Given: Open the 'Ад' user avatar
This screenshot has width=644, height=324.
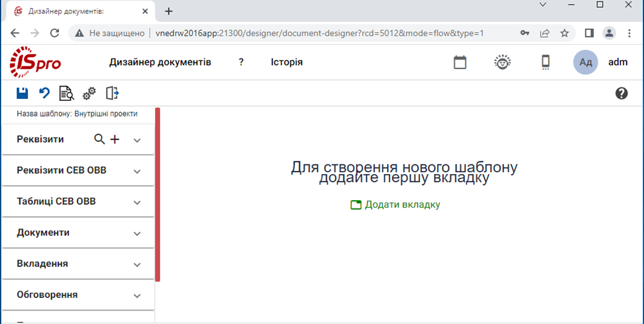Looking at the screenshot, I should click(x=585, y=62).
